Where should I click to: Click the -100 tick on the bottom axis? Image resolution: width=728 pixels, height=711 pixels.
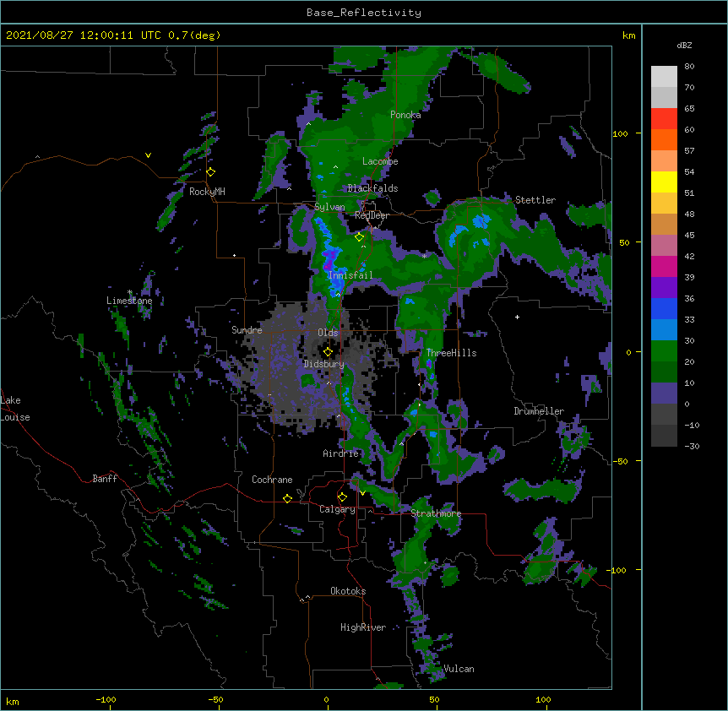[x=106, y=699]
